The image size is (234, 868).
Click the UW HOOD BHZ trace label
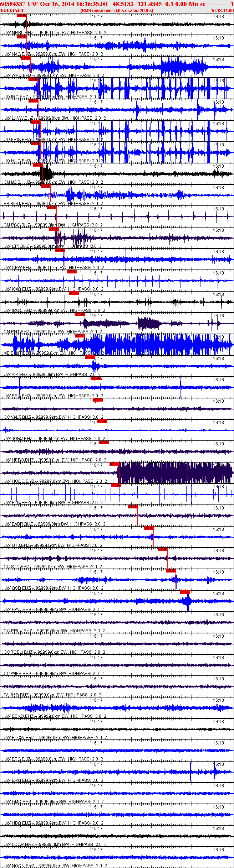(x=55, y=481)
